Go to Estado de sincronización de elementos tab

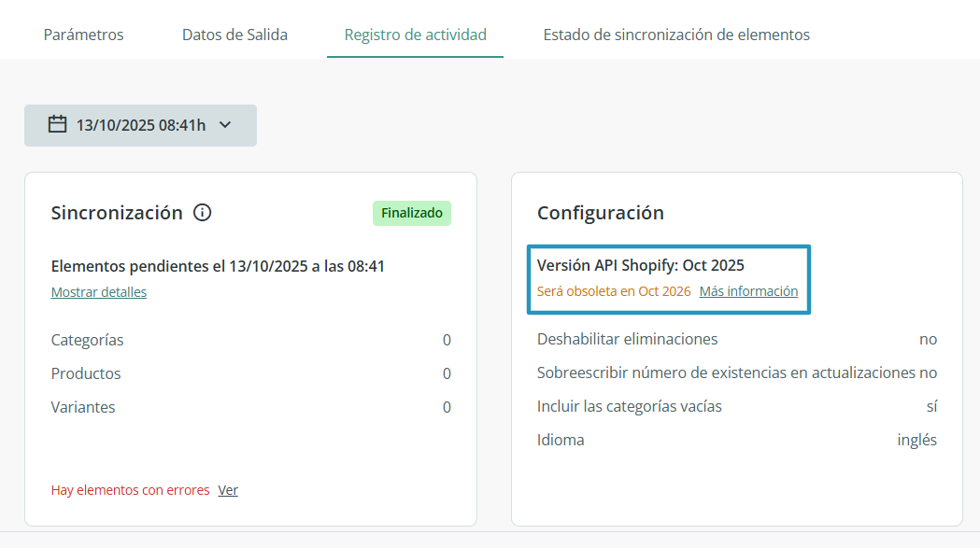tap(675, 35)
